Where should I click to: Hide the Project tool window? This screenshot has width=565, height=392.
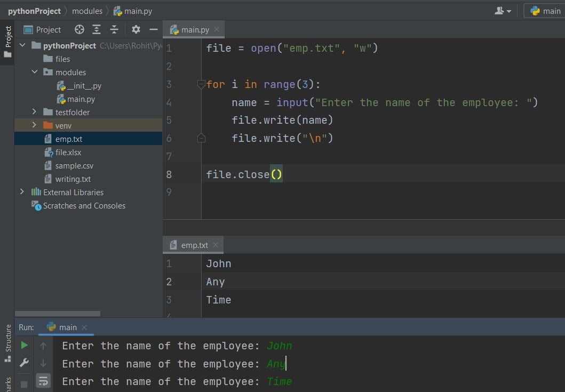pos(155,29)
